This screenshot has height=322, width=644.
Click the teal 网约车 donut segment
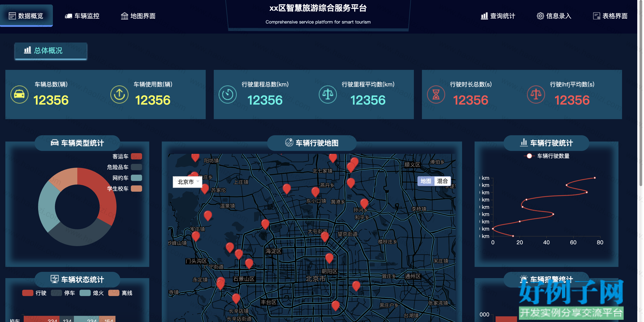(x=48, y=207)
